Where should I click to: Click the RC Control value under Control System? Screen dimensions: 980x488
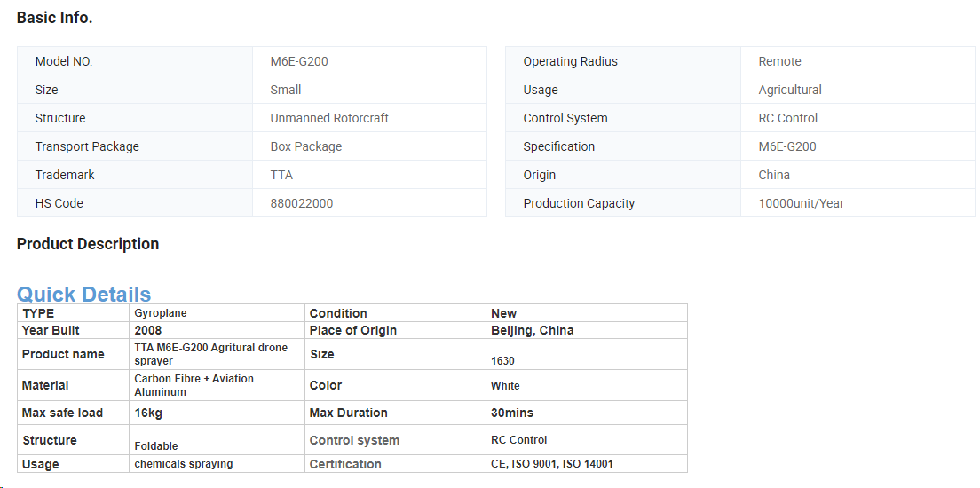(787, 118)
